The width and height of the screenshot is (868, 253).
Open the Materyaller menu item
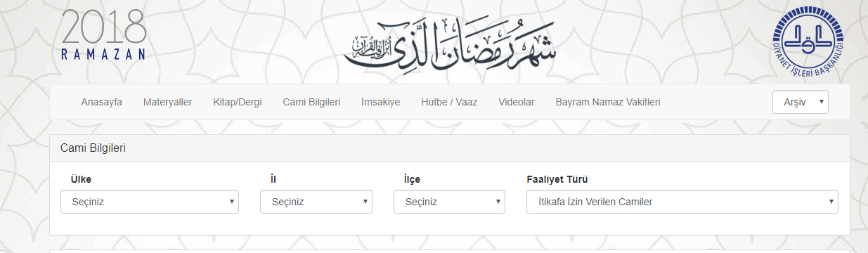(168, 102)
